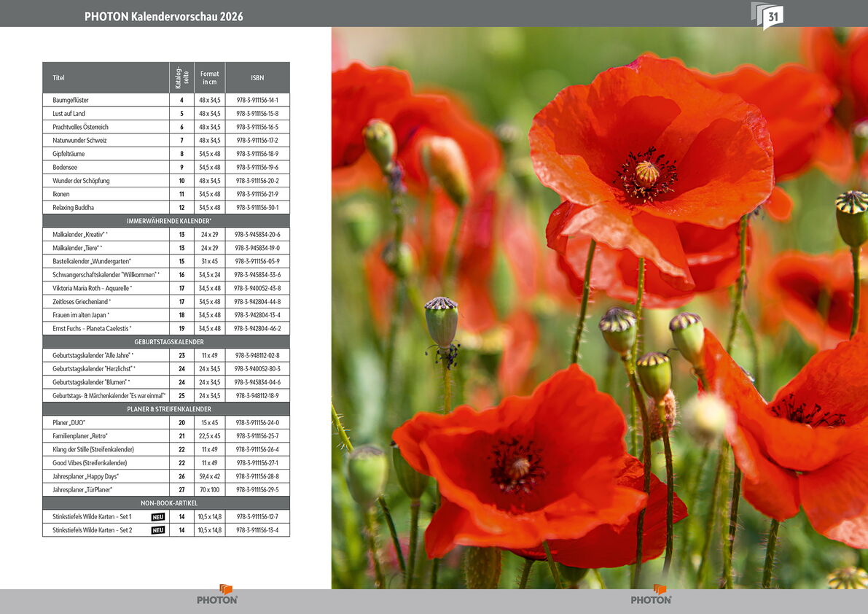Click the Katalogseite column header
The height and width of the screenshot is (614, 868).
click(181, 78)
